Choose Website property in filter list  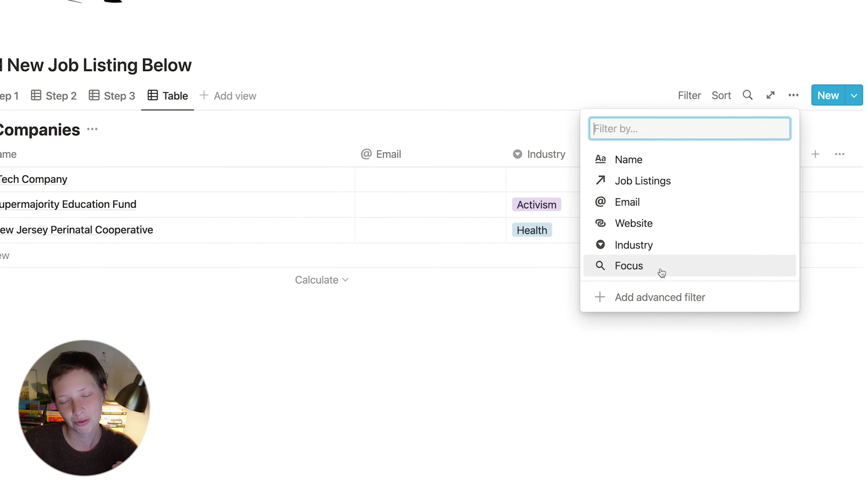coord(690,223)
